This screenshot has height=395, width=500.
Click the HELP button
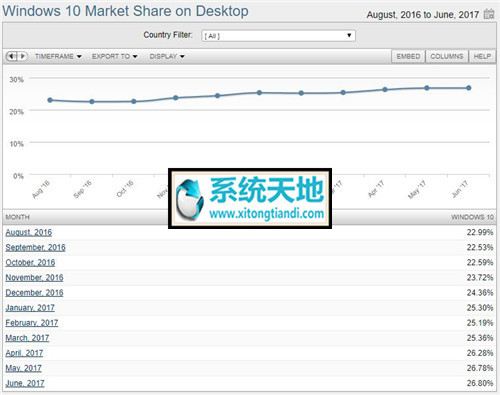482,56
